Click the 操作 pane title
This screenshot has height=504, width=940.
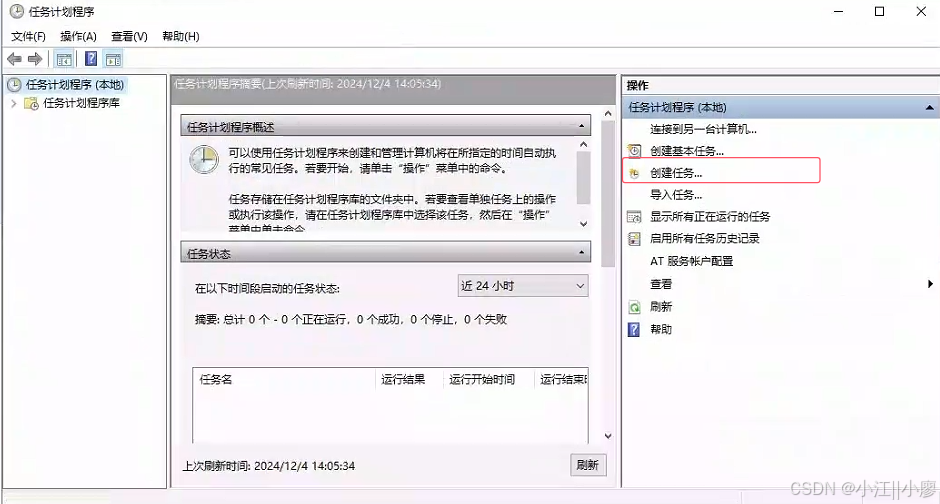(x=638, y=85)
